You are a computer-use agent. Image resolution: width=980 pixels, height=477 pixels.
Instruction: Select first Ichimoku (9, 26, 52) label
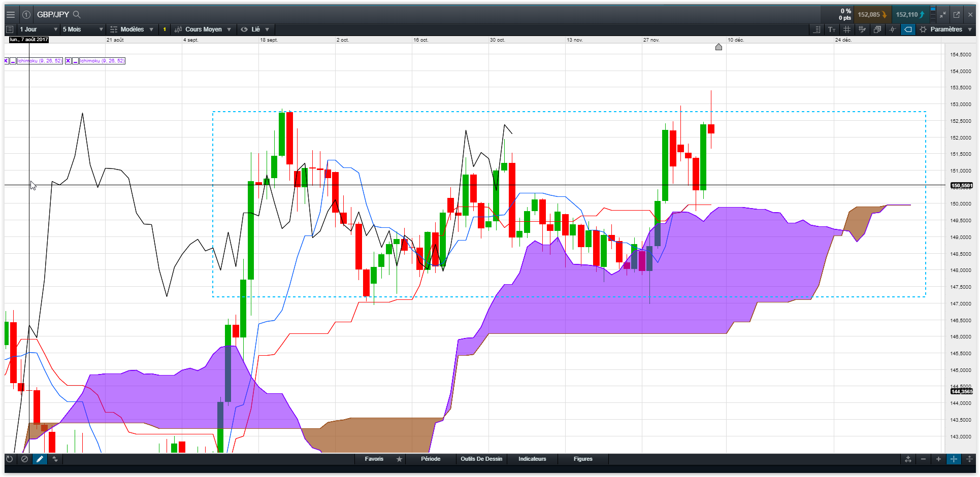tap(40, 61)
